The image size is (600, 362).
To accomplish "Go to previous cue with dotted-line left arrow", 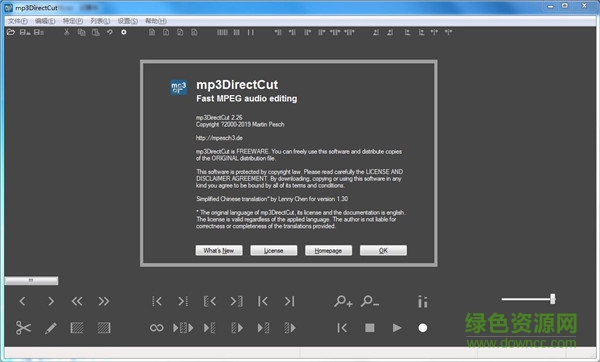I will tap(157, 302).
